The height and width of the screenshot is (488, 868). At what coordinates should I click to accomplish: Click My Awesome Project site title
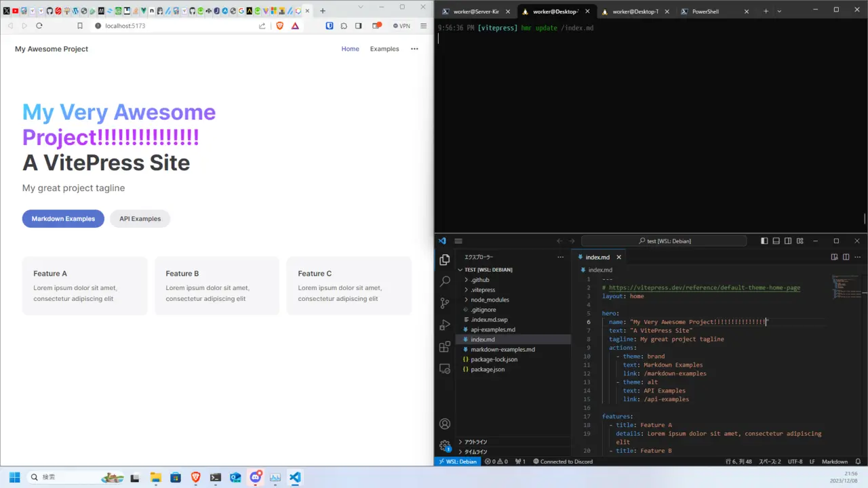[x=52, y=49]
